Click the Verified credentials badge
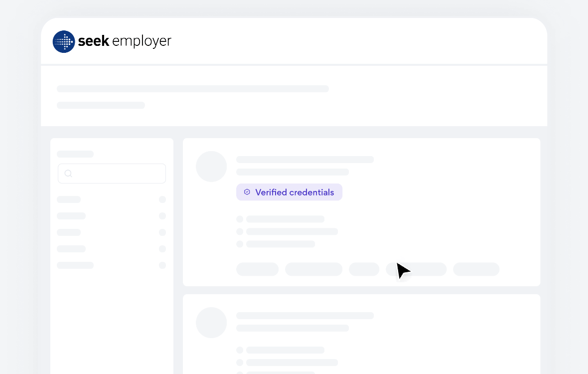This screenshot has width=588, height=374. pyautogui.click(x=290, y=192)
